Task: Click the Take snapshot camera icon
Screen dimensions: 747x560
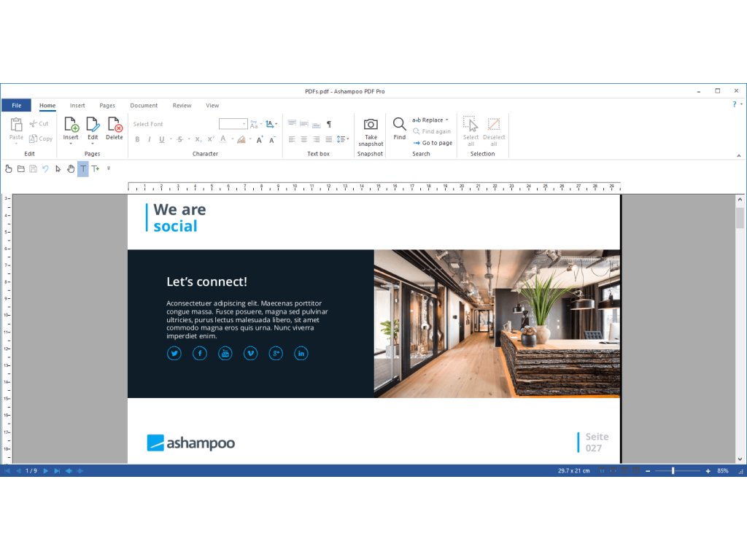Action: (371, 124)
